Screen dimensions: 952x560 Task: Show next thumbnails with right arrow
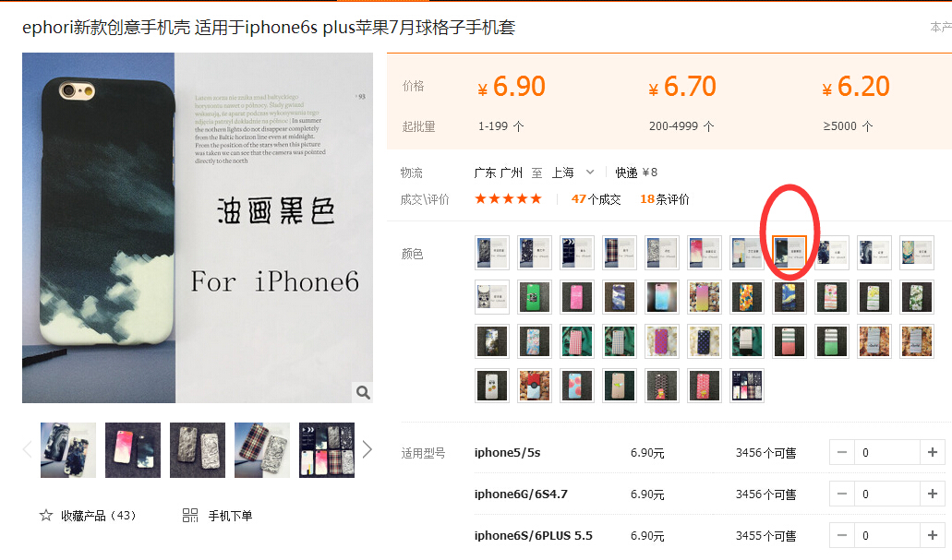[x=367, y=449]
